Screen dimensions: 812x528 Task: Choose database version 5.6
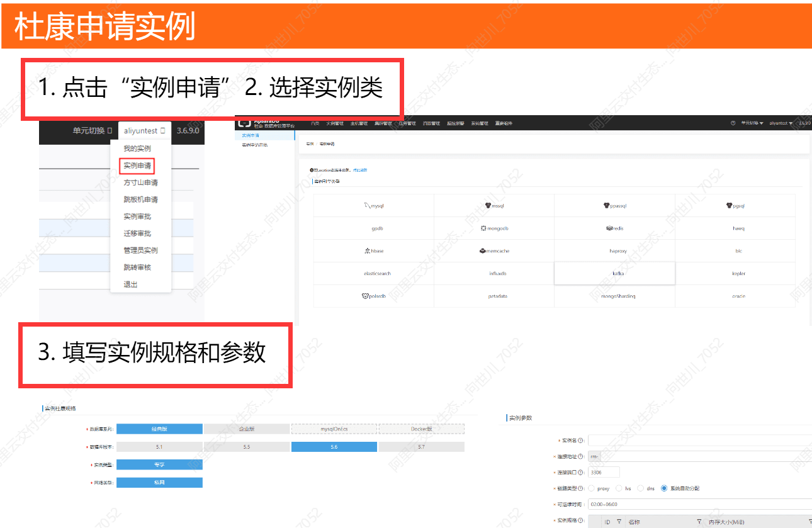334,447
